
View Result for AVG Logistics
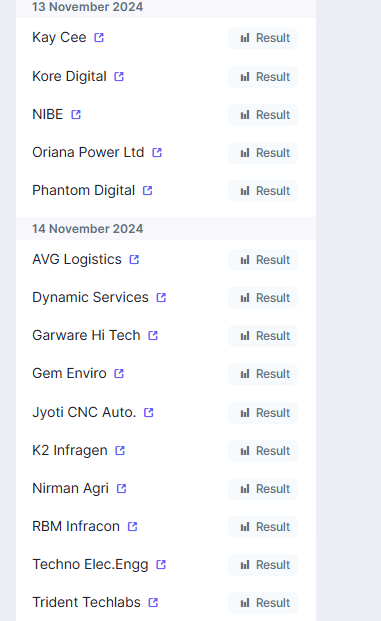pyautogui.click(x=263, y=260)
